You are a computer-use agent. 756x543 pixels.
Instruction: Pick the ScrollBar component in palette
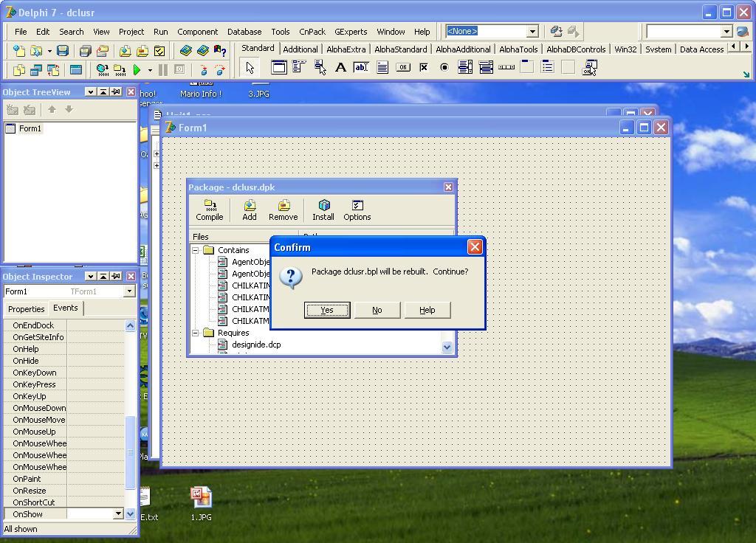506,67
